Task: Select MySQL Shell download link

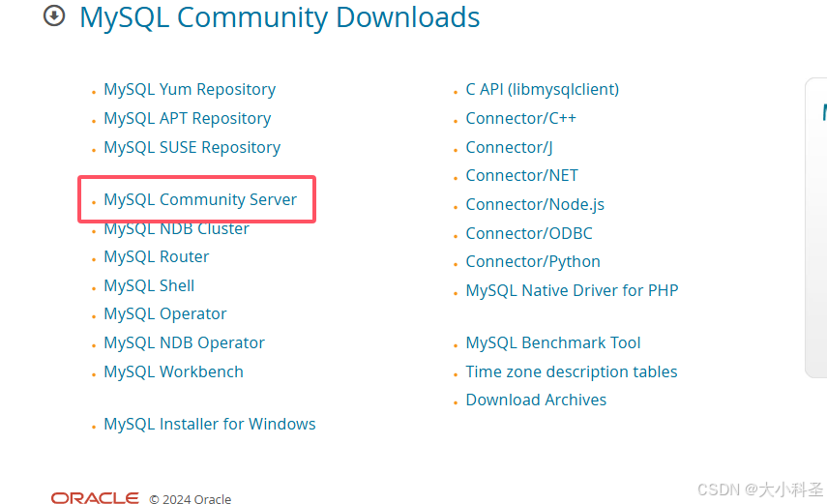Action: 149,285
